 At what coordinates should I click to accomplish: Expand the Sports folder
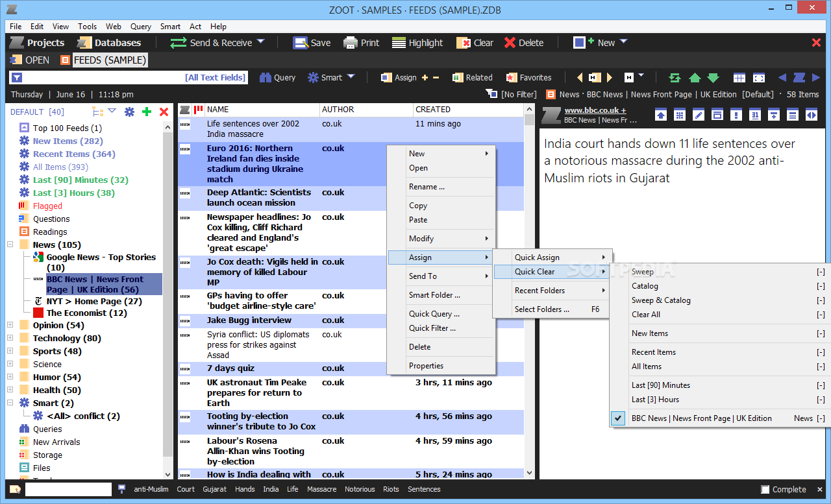[x=10, y=352]
